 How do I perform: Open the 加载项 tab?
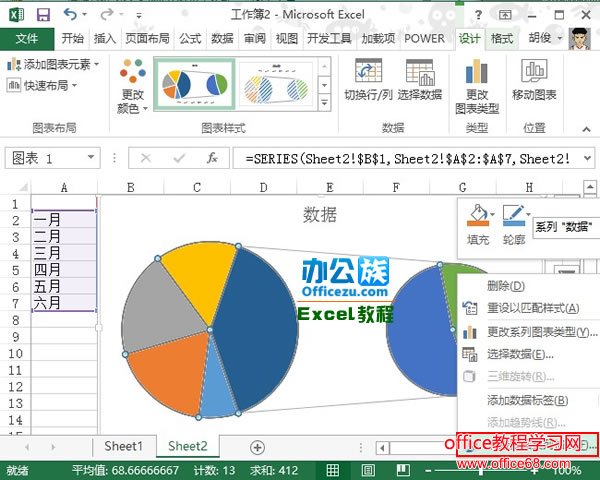(378, 38)
